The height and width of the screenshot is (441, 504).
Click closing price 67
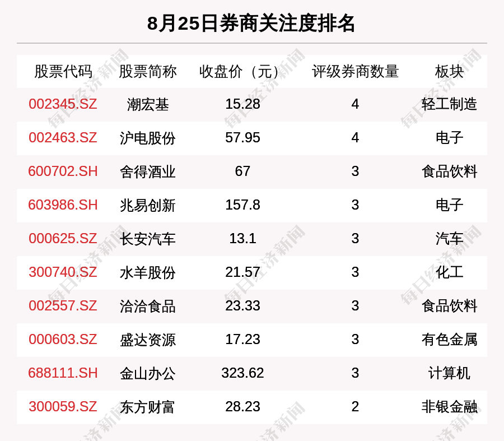pyautogui.click(x=242, y=171)
